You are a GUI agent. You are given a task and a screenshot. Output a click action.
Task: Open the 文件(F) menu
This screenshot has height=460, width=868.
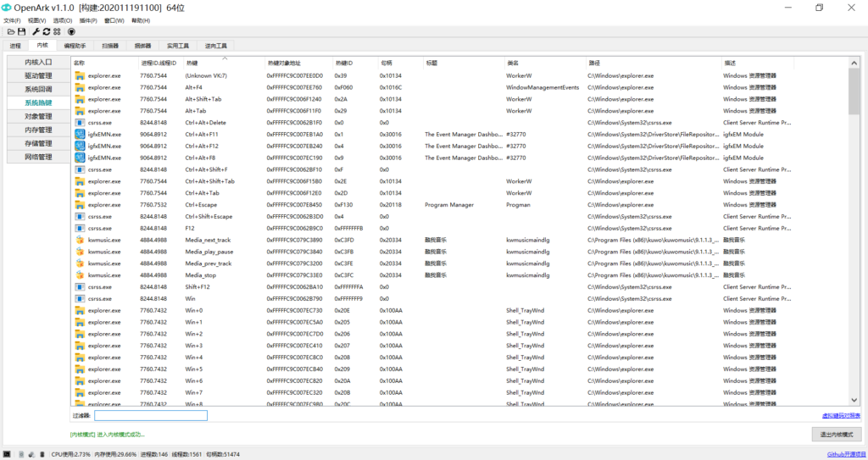coord(12,20)
